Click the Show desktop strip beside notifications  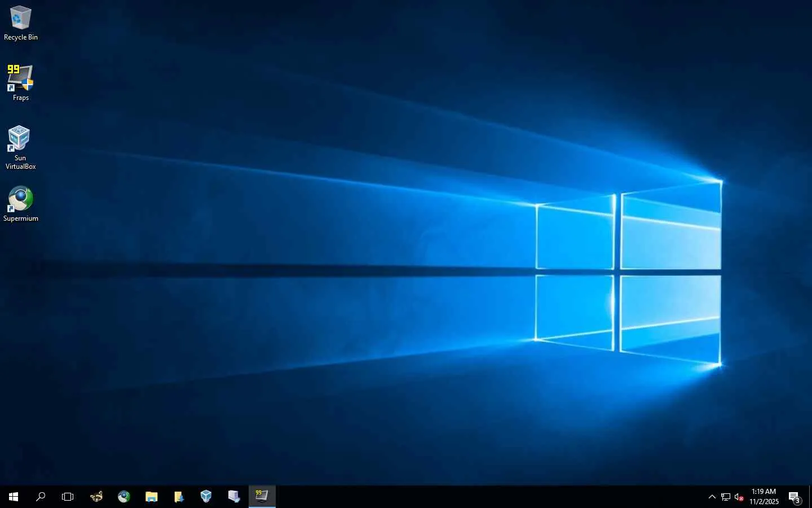(810, 497)
